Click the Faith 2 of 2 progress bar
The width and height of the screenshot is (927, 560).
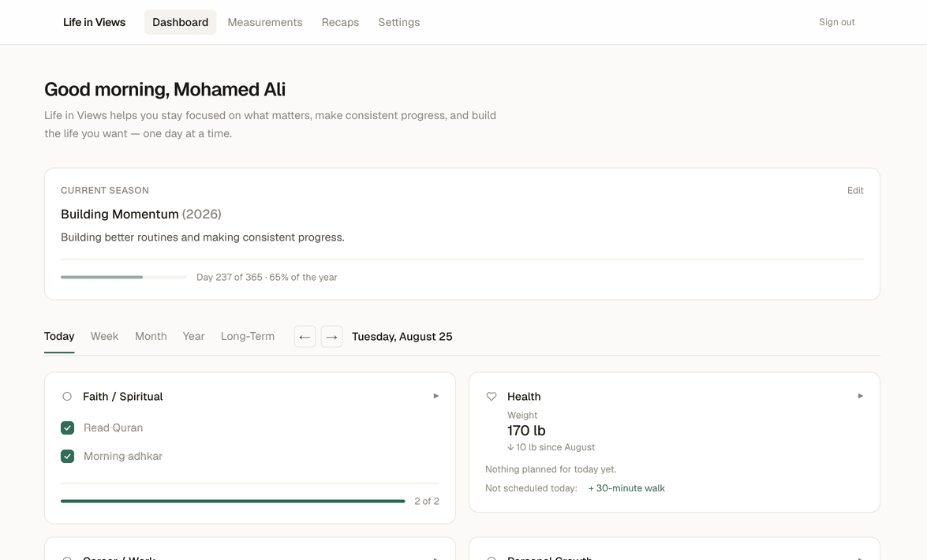233,502
